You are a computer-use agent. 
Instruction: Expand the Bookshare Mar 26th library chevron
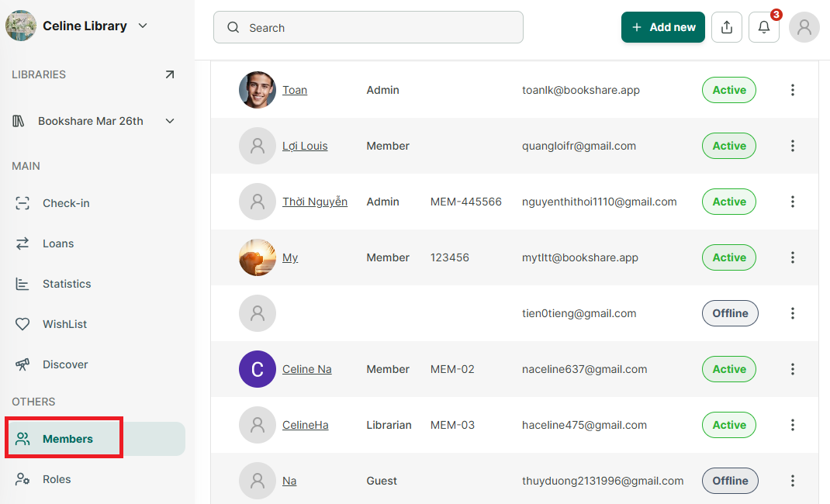click(169, 121)
